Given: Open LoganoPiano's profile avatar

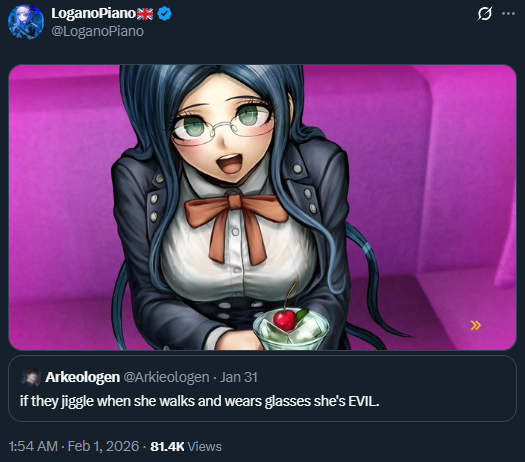Looking at the screenshot, I should click(26, 22).
